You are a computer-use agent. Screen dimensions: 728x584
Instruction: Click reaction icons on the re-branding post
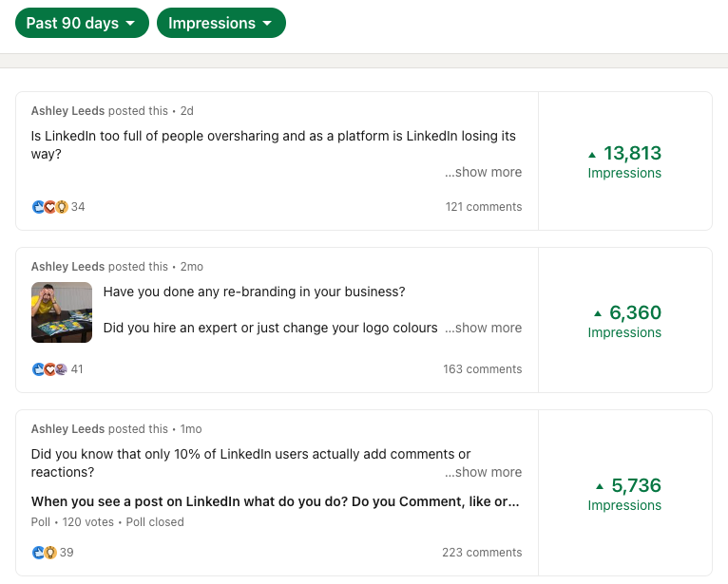pos(49,369)
